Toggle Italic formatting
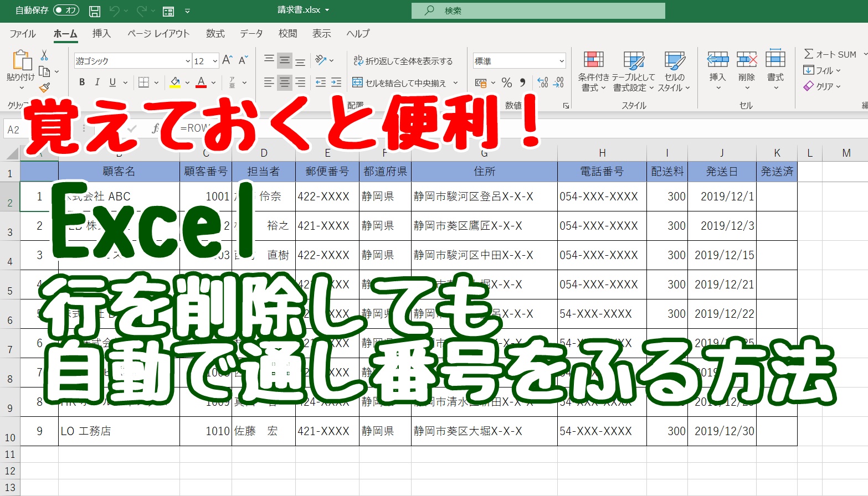Image resolution: width=868 pixels, height=496 pixels. pyautogui.click(x=97, y=82)
